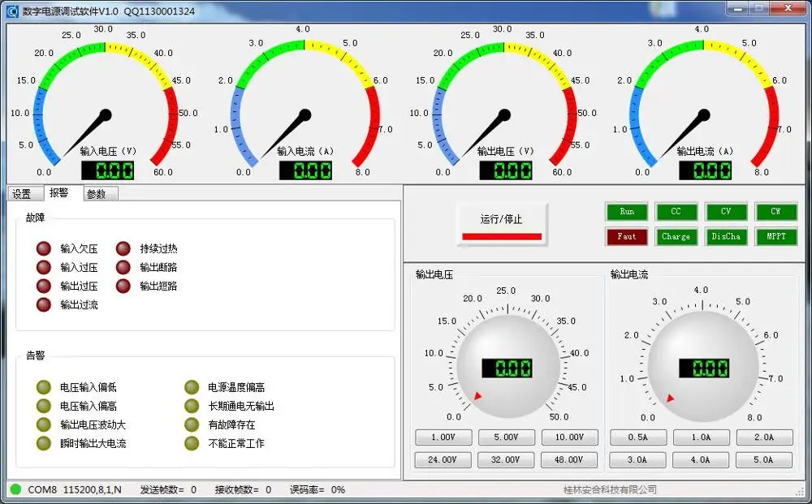812x504 pixels.
Task: Click the 长期通电无输出 warning LED
Action: [x=192, y=406]
